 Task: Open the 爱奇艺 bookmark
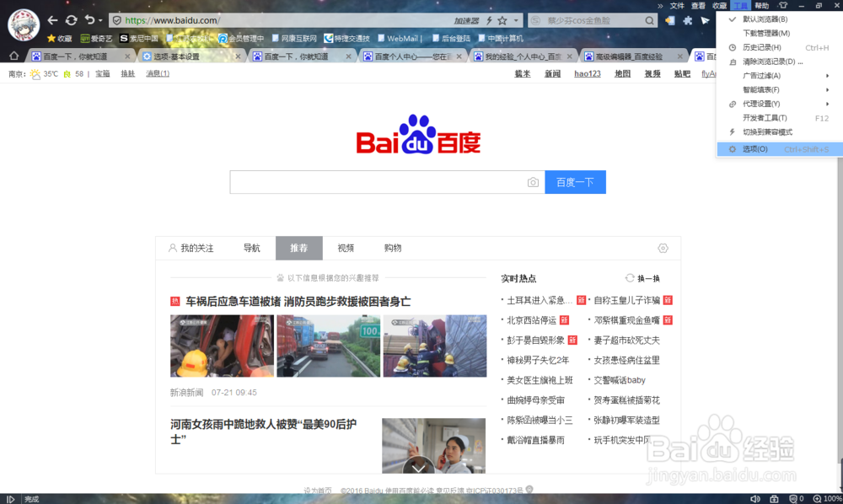[x=96, y=39]
